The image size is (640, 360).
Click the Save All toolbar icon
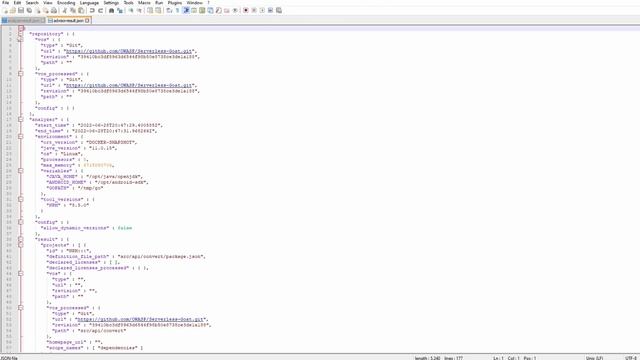click(x=29, y=10)
